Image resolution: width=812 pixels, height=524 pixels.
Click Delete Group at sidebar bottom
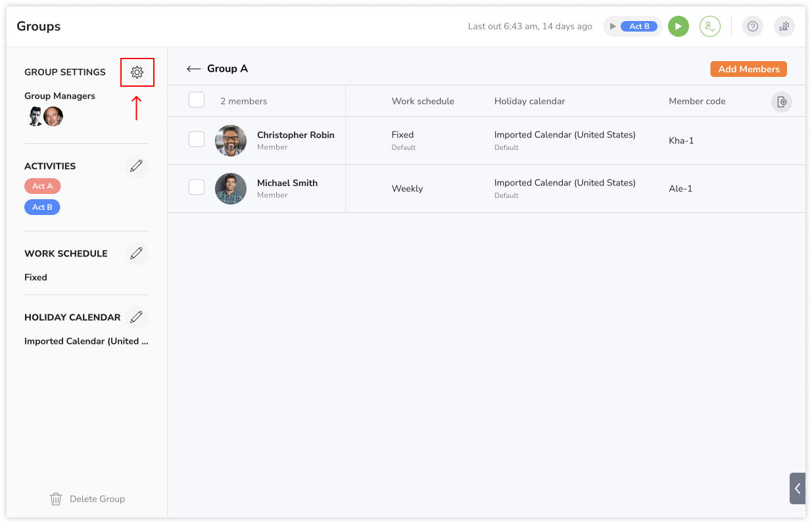point(87,499)
